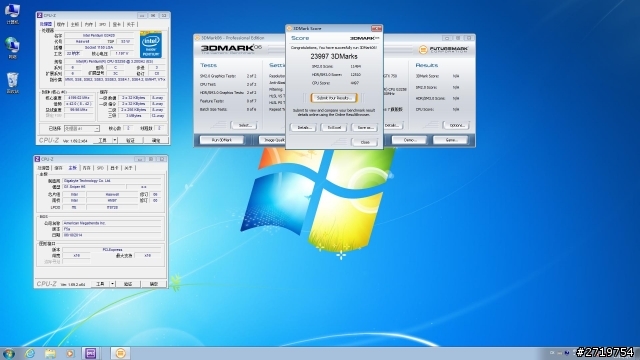Click Submit Your Results button in Score dialog
This screenshot has height=360, width=640.
(334, 98)
